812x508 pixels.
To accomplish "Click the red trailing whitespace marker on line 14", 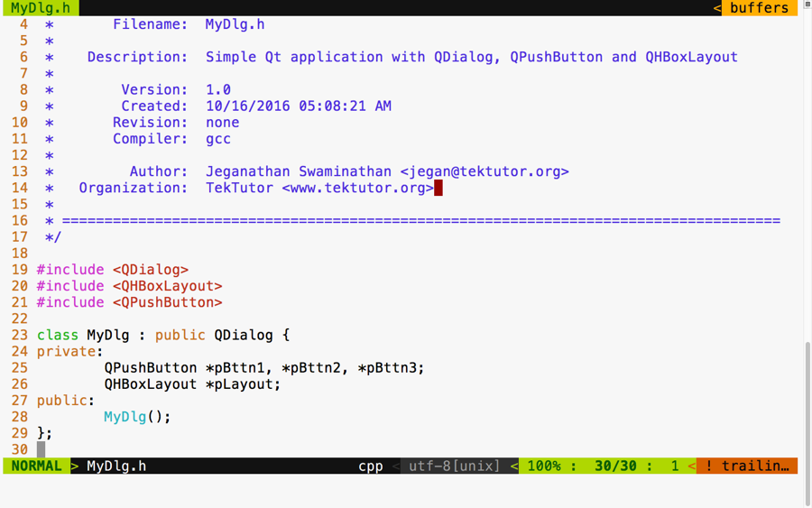I will point(438,188).
